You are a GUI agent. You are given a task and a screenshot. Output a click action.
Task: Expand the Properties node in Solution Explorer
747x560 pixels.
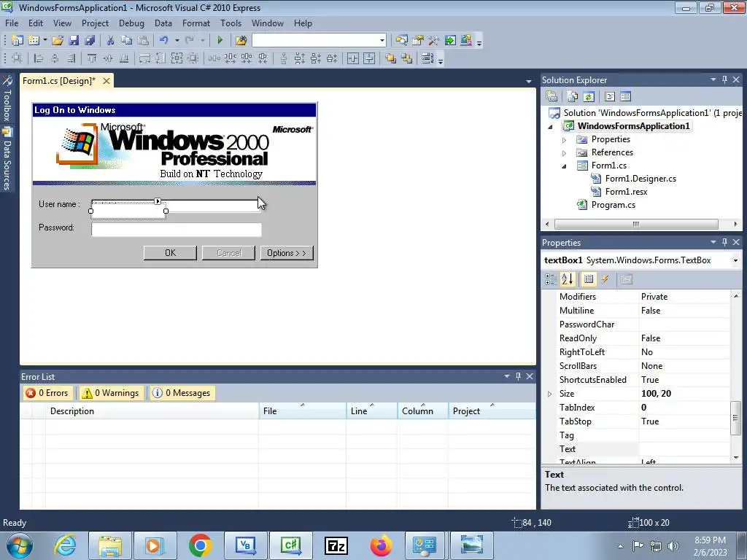point(564,140)
